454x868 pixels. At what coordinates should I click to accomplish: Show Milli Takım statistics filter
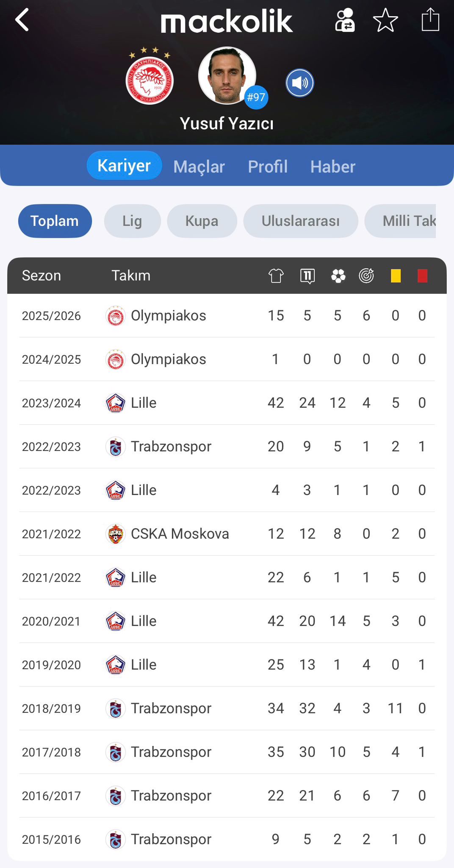407,221
